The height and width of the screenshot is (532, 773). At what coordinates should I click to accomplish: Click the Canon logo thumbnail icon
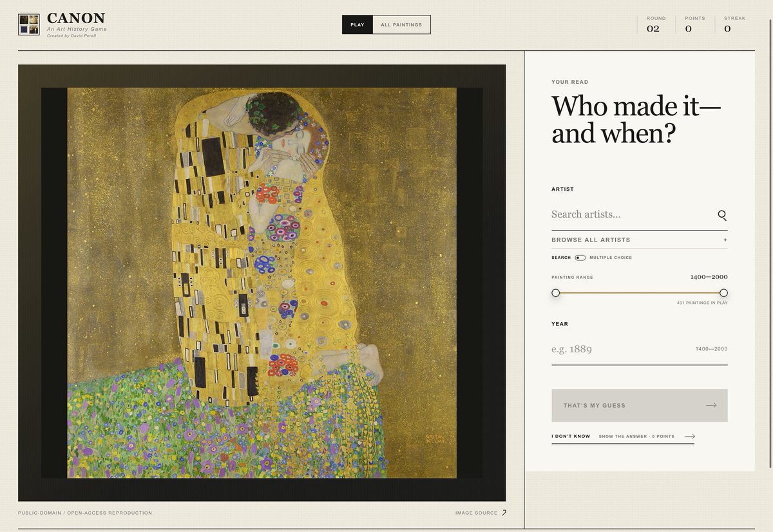[x=29, y=24]
